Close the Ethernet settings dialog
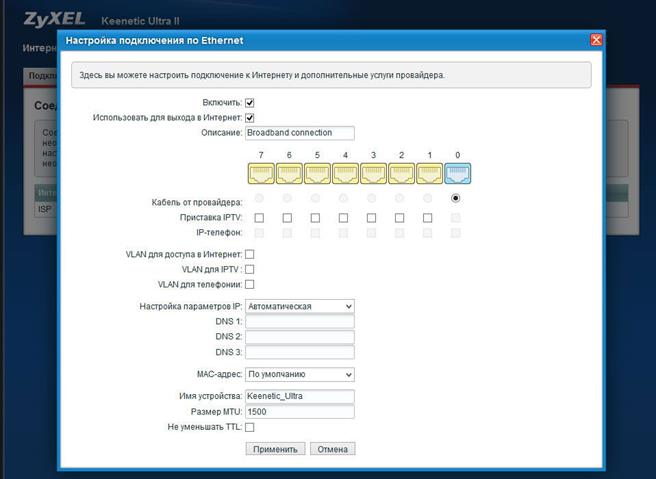This screenshot has width=656, height=479. [x=596, y=40]
